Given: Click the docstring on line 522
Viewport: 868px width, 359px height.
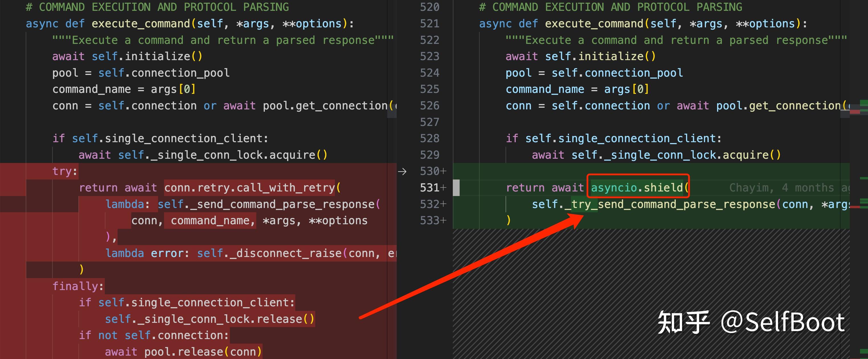Looking at the screenshot, I should pos(676,40).
